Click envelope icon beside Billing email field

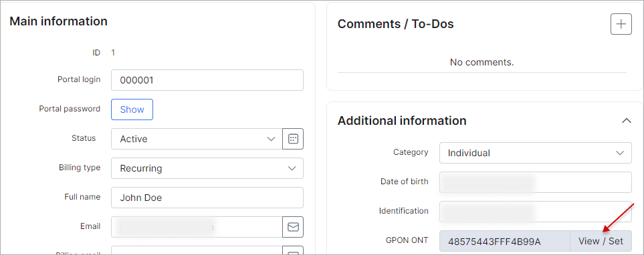[293, 250]
